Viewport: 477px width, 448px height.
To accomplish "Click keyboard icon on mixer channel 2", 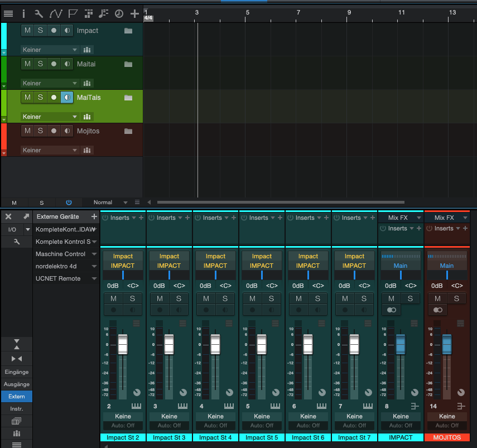I will click(137, 406).
